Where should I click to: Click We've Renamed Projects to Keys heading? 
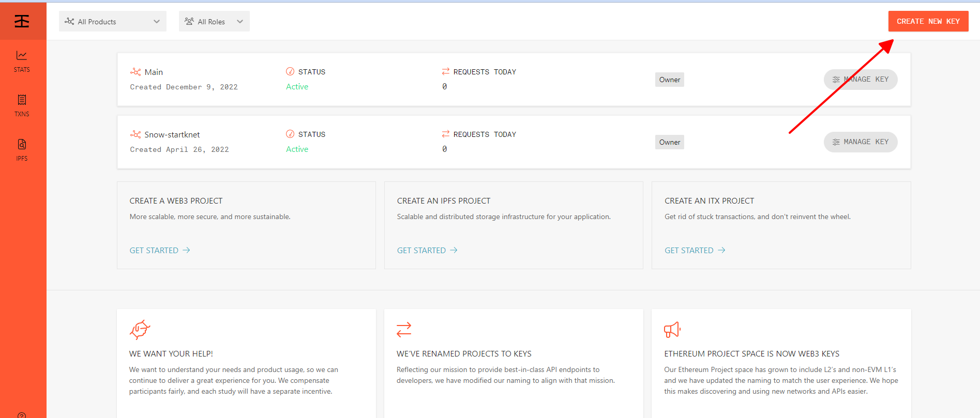464,354
